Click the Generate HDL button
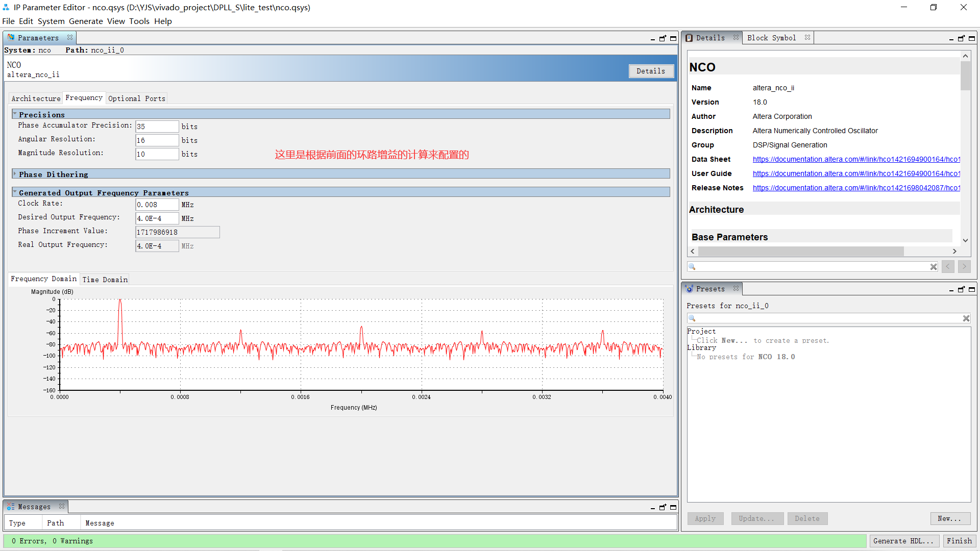The image size is (980, 551). pyautogui.click(x=904, y=541)
